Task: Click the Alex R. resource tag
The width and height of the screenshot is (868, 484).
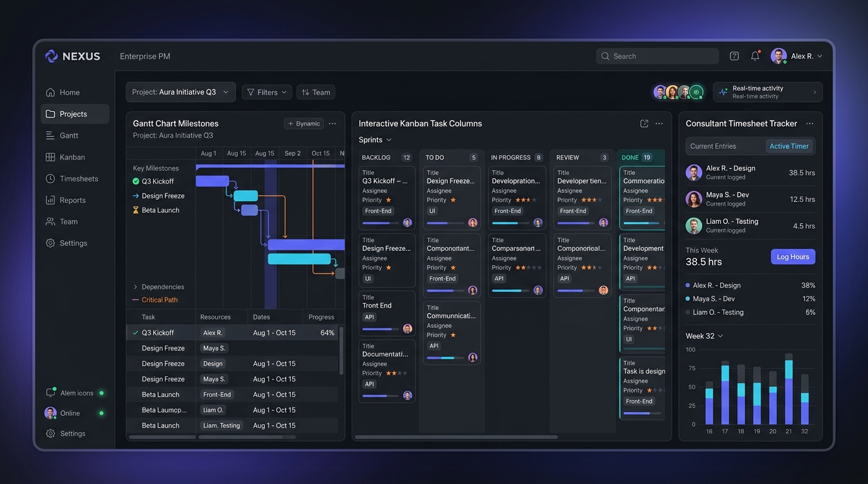Action: point(213,333)
